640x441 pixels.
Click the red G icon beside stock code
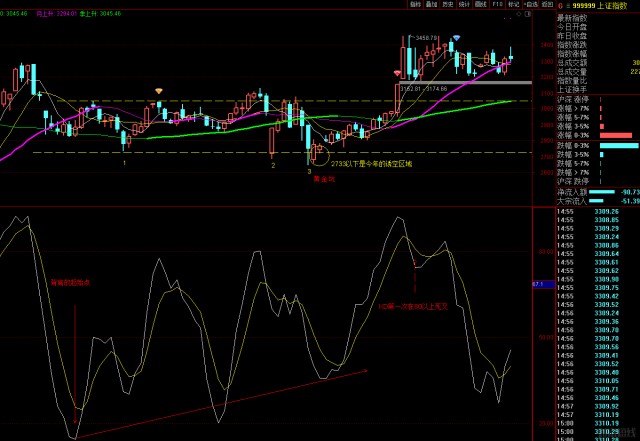[x=560, y=5]
